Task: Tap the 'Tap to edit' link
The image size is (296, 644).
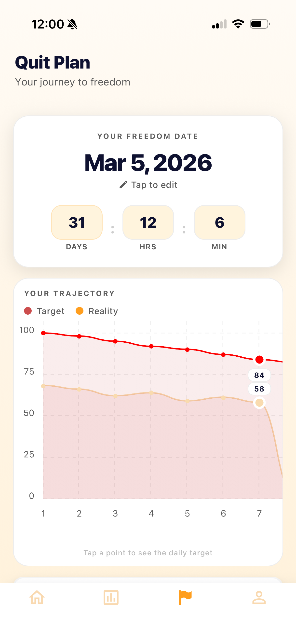Action: [154, 185]
